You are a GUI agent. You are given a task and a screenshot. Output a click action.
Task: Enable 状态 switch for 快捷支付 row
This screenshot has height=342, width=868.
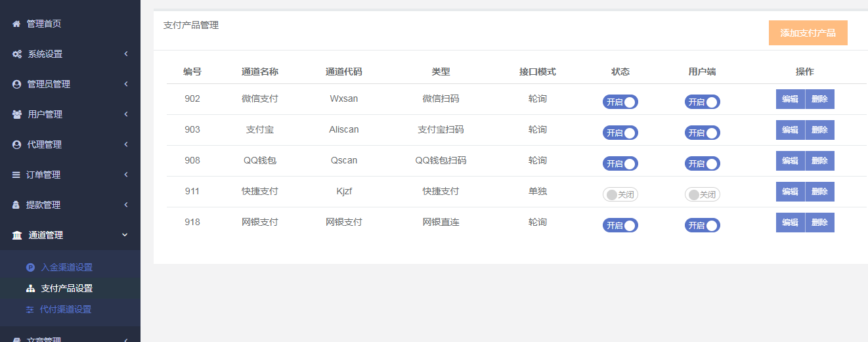(x=620, y=194)
